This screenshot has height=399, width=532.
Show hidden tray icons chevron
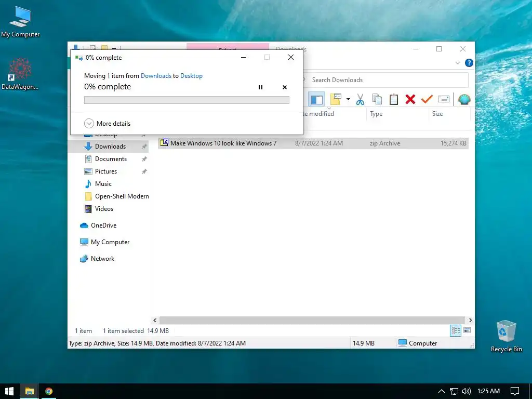point(442,391)
